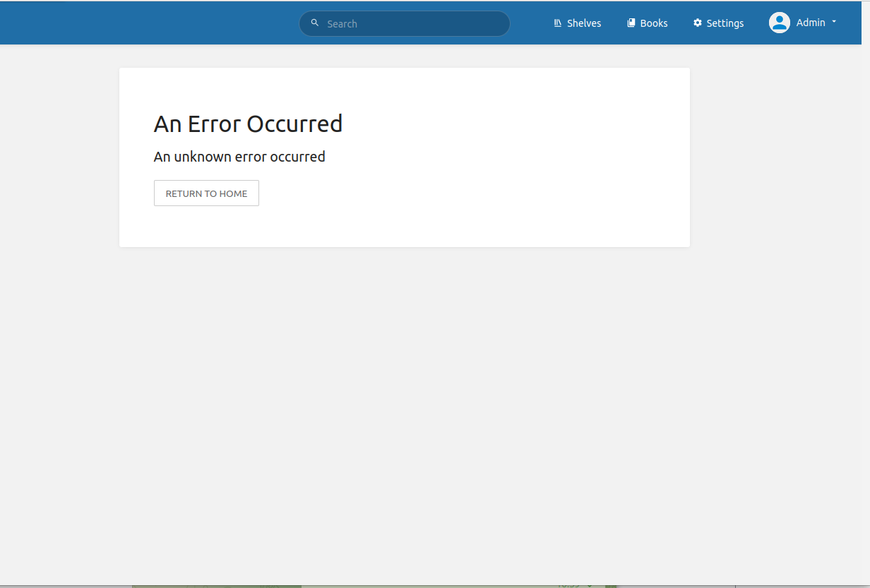Open Shelves using its bookshelf icon
Screen dimensions: 870x588
tap(558, 23)
